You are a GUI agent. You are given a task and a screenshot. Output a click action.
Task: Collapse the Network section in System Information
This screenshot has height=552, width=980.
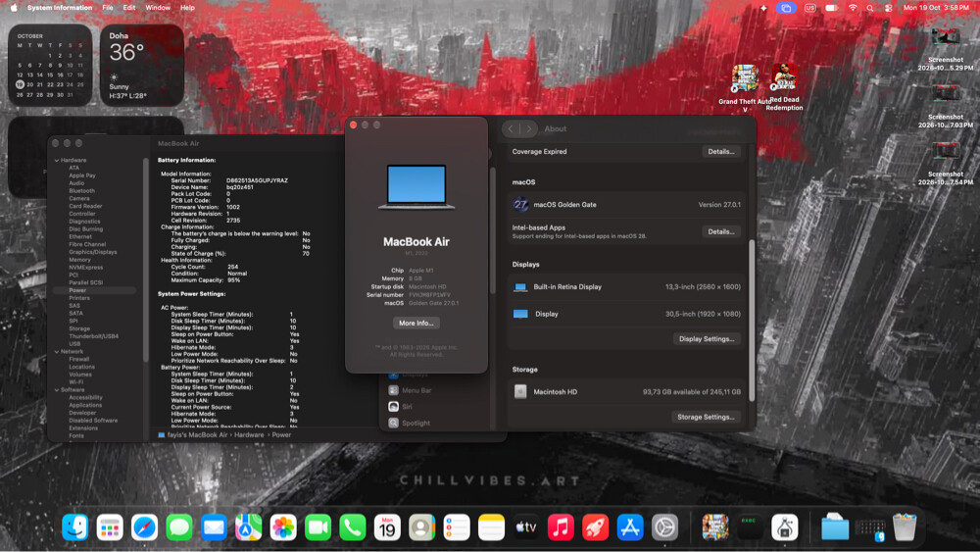pyautogui.click(x=57, y=352)
